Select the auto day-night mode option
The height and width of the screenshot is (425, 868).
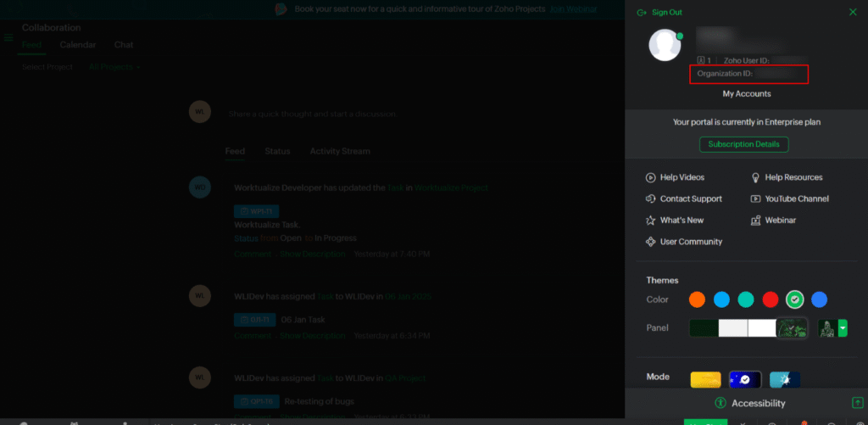pos(785,379)
